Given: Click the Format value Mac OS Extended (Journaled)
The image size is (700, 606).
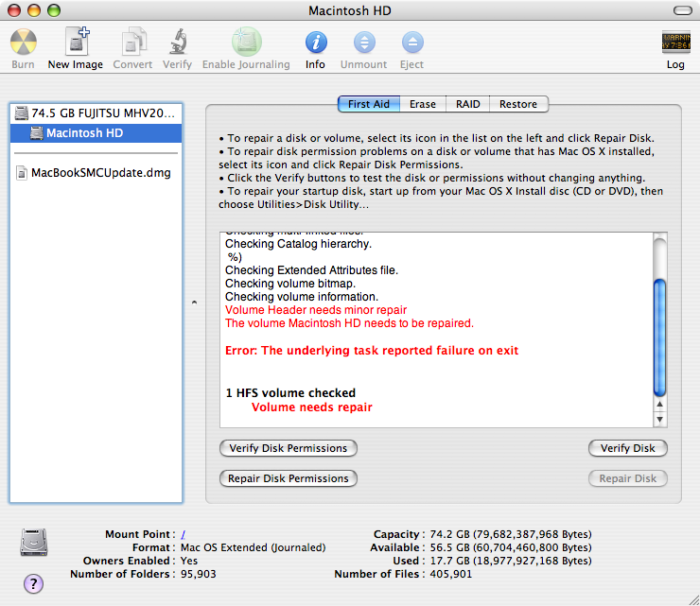Looking at the screenshot, I should (x=253, y=547).
